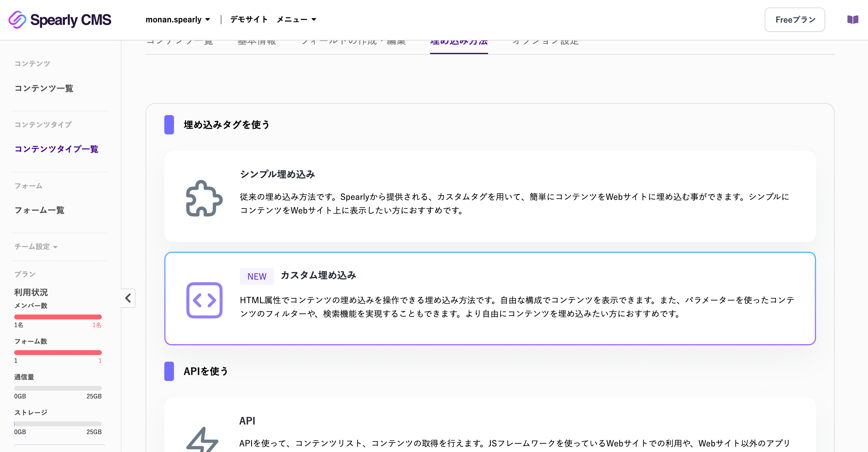868x452 pixels.
Task: Go to フォーム一覧 in the sidebar
Action: tap(40, 210)
